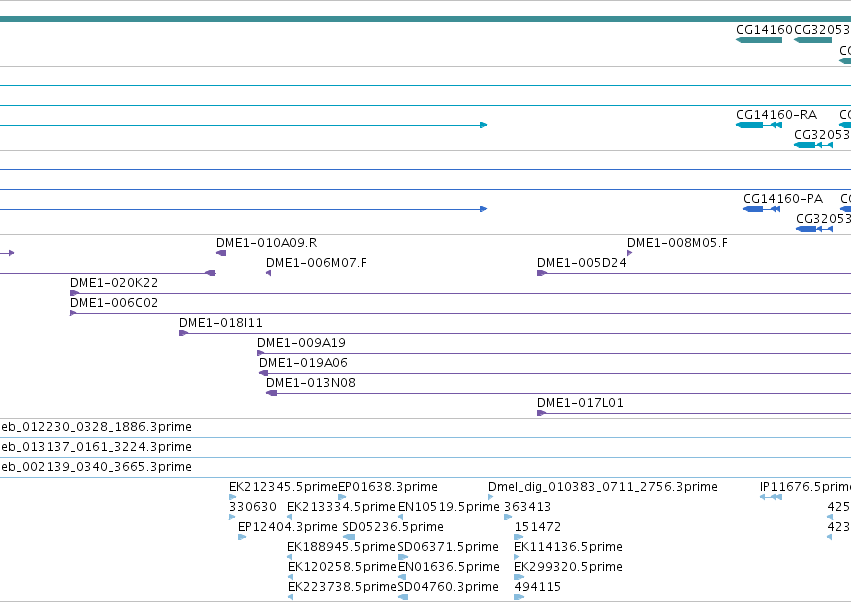Open the SD04760.3prime EST label
The width and height of the screenshot is (851, 602).
tap(448, 587)
